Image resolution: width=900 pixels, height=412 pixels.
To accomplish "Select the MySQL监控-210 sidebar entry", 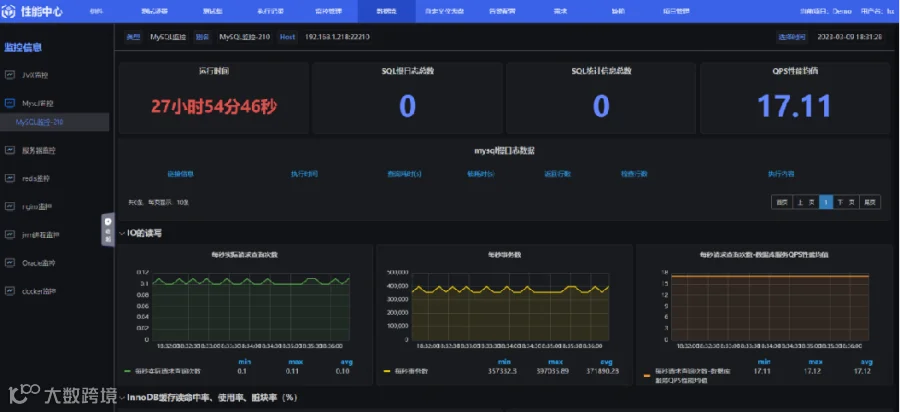I will tap(39, 122).
